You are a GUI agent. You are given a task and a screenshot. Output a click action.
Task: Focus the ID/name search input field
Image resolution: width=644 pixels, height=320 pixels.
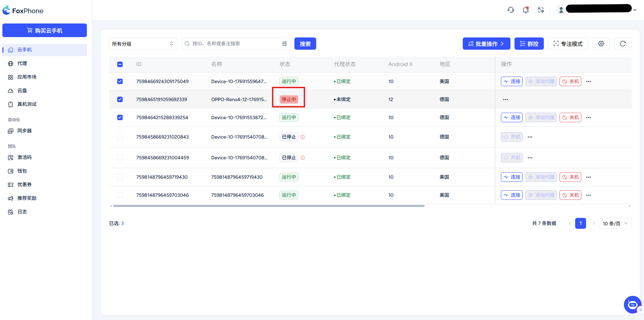235,44
